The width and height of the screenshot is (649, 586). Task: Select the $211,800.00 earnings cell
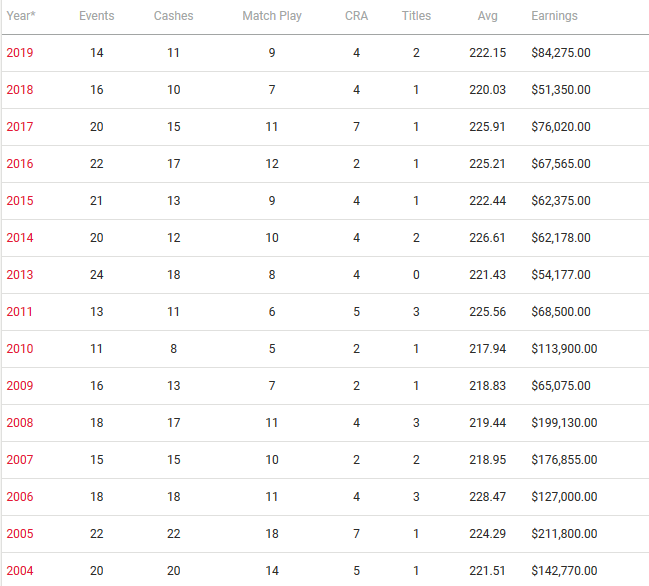point(564,534)
